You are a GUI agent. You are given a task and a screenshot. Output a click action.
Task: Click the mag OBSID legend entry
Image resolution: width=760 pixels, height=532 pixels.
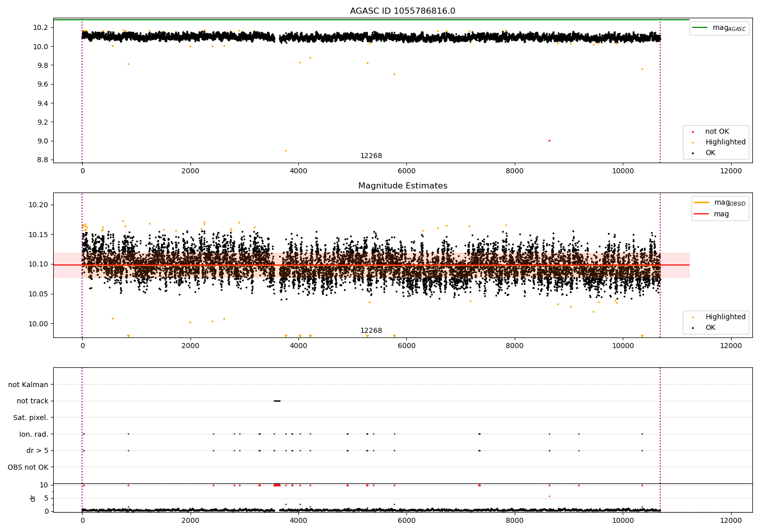pos(719,203)
